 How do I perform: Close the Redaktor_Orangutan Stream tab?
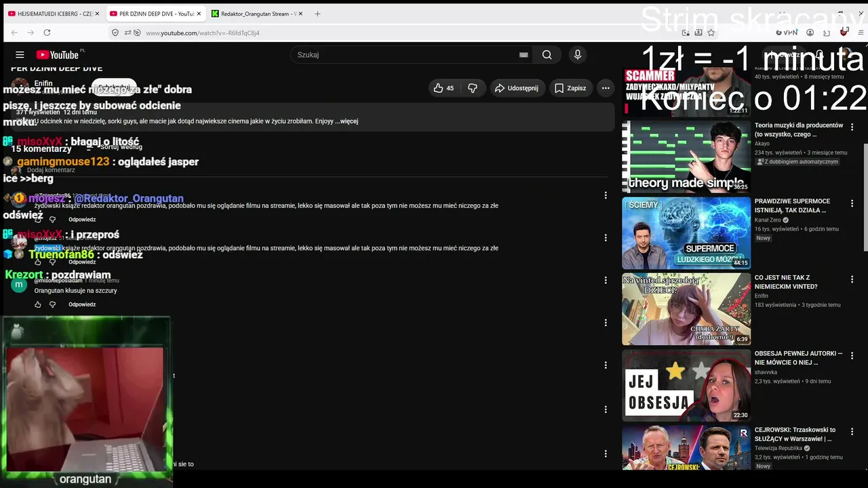(x=300, y=14)
